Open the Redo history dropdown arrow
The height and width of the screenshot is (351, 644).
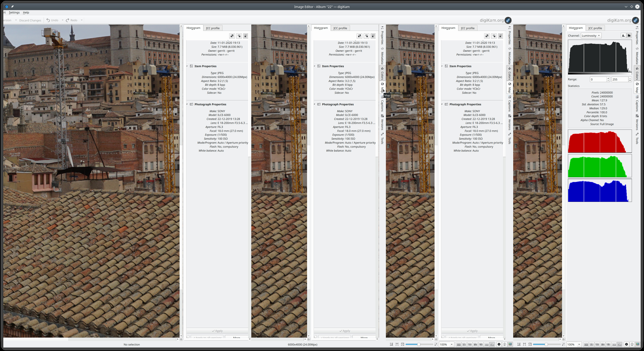pos(81,20)
